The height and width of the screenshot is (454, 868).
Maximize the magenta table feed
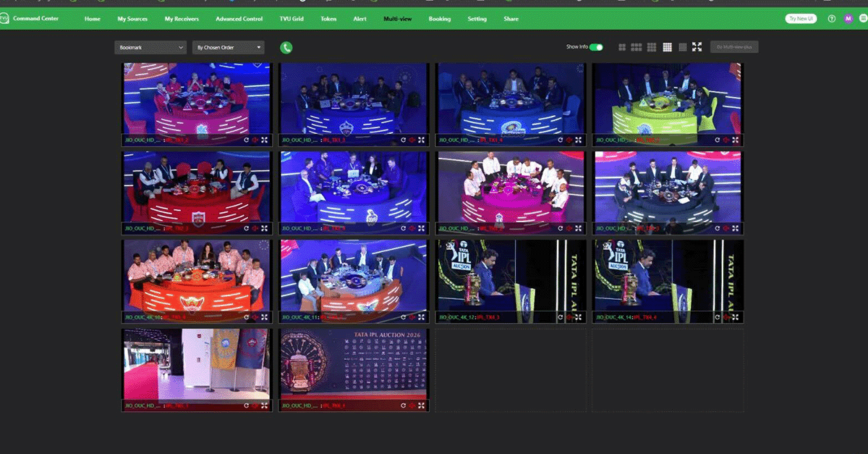pyautogui.click(x=578, y=228)
